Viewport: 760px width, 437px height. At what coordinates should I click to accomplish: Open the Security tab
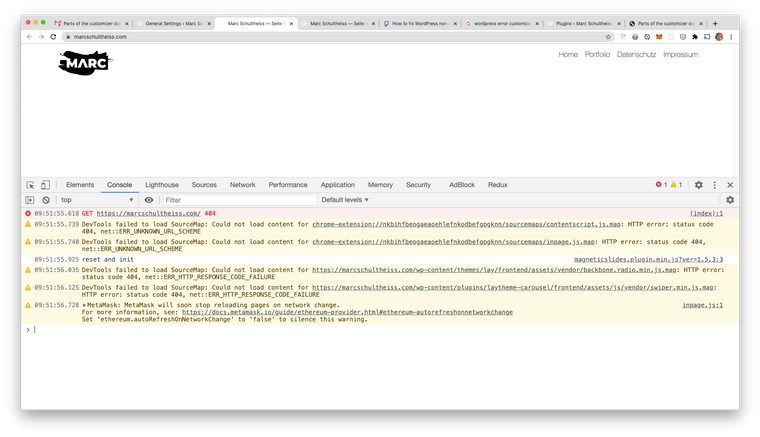click(418, 185)
